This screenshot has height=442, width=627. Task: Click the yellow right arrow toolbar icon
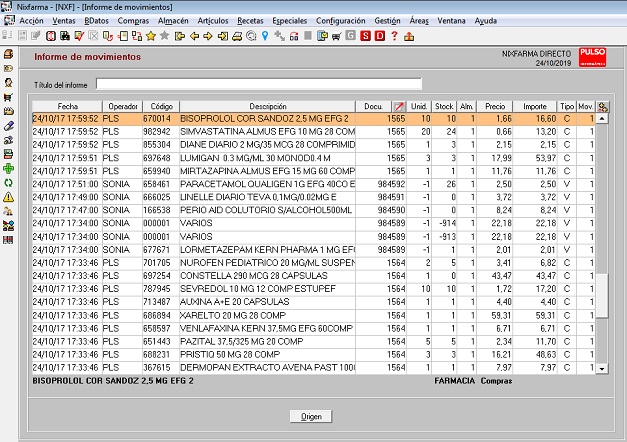[x=208, y=36]
